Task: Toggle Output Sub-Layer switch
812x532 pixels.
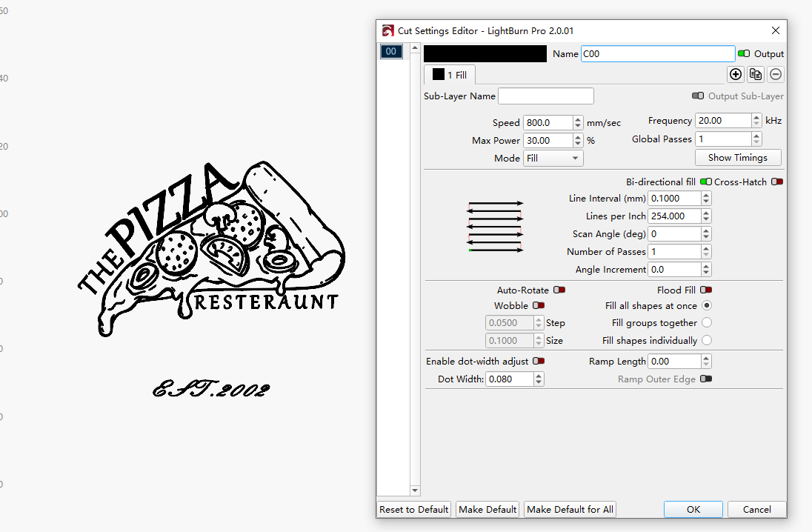Action: point(698,96)
